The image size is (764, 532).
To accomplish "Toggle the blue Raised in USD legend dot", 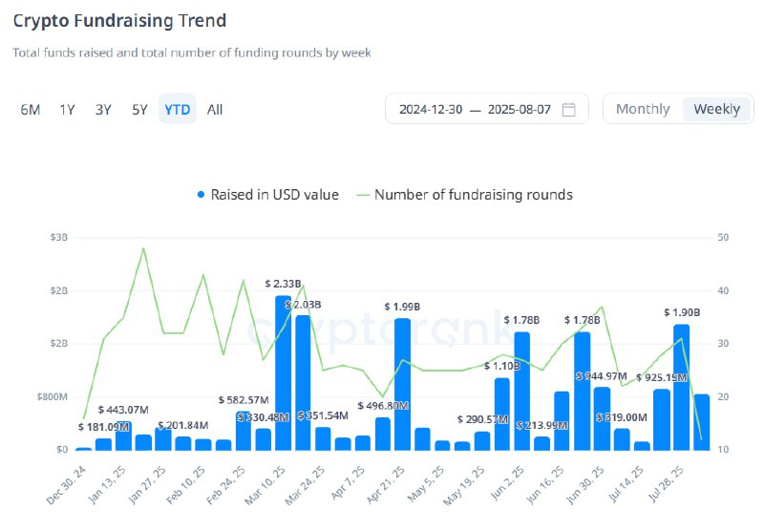I will pyautogui.click(x=201, y=195).
